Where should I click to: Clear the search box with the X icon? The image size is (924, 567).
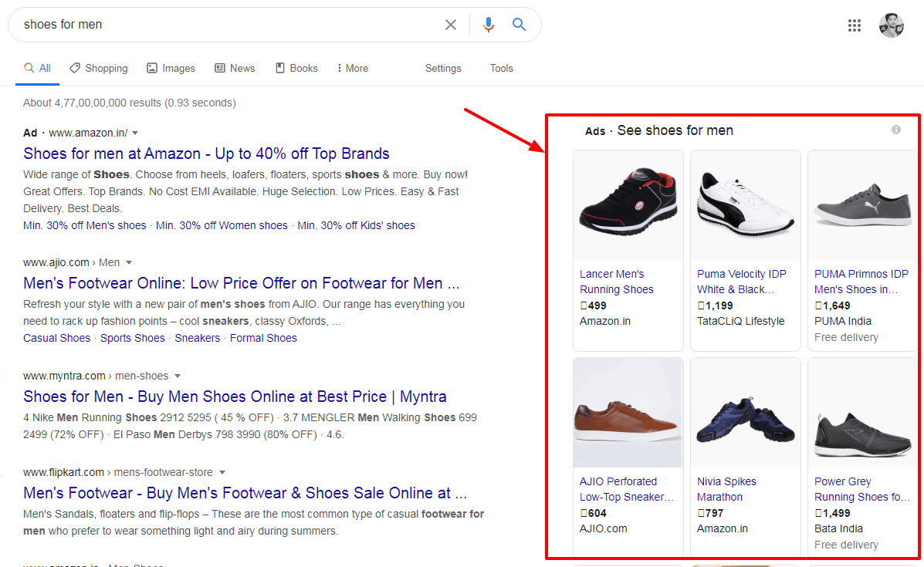(451, 25)
